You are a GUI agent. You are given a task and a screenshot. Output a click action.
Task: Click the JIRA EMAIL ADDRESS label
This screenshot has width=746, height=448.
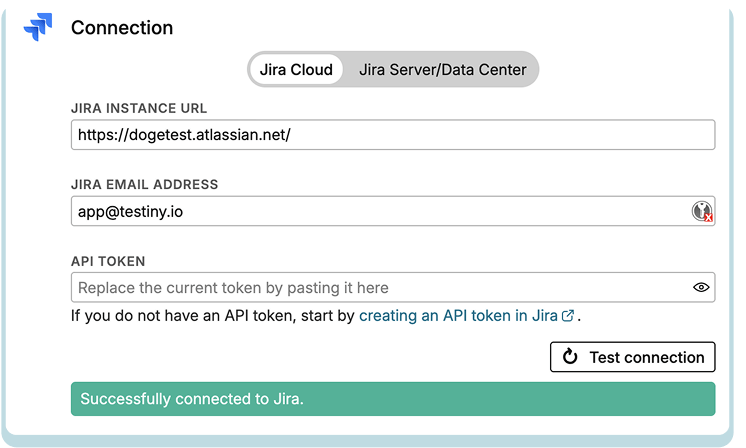pyautogui.click(x=145, y=185)
